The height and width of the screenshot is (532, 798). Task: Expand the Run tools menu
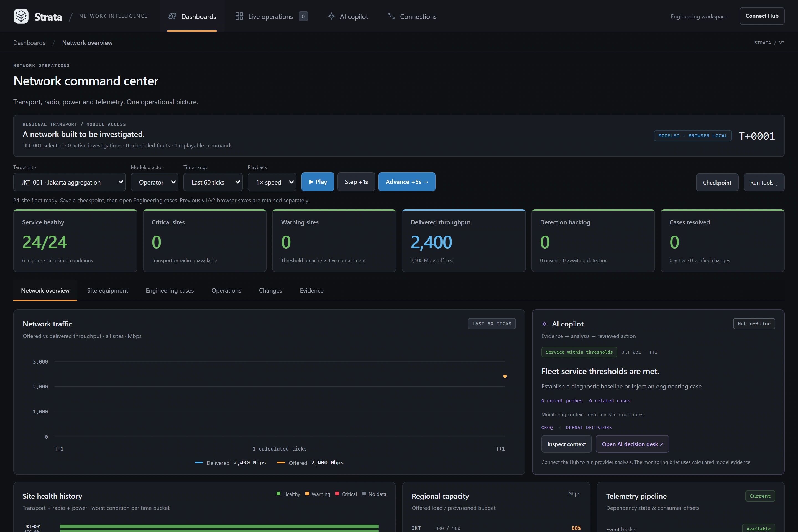pos(764,183)
